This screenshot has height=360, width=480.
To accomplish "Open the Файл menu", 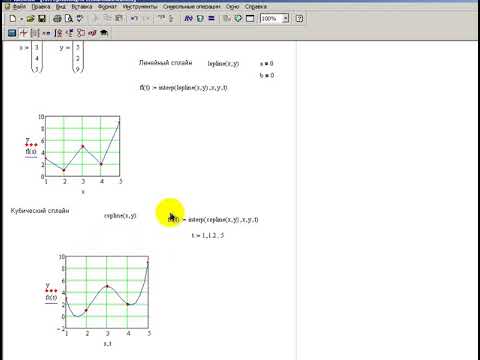I will 19,7.
